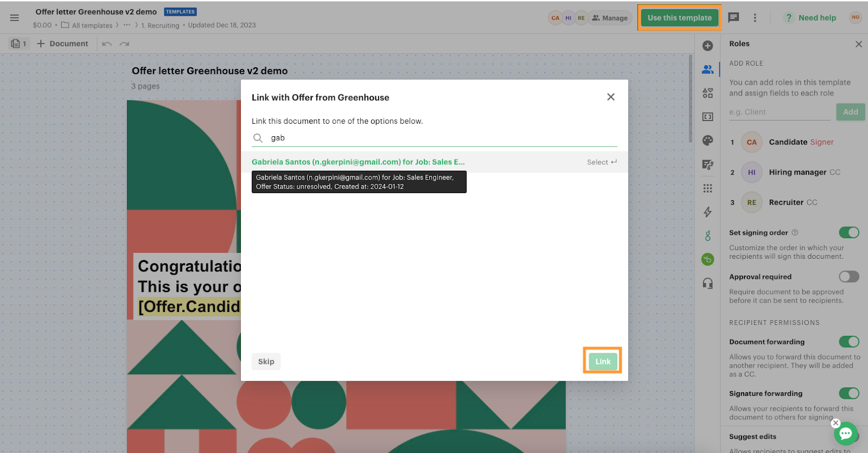Open the Design palette icon in sidebar

point(707,141)
